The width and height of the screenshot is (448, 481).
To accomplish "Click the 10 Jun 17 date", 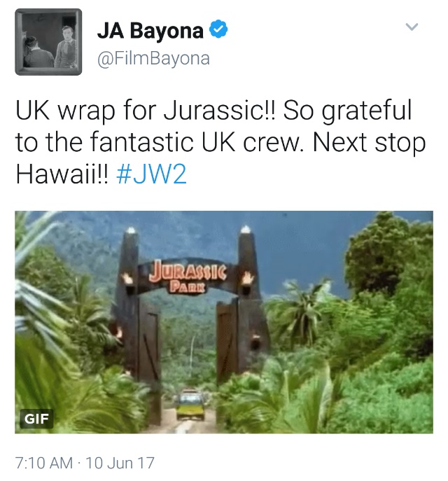I will [x=120, y=463].
